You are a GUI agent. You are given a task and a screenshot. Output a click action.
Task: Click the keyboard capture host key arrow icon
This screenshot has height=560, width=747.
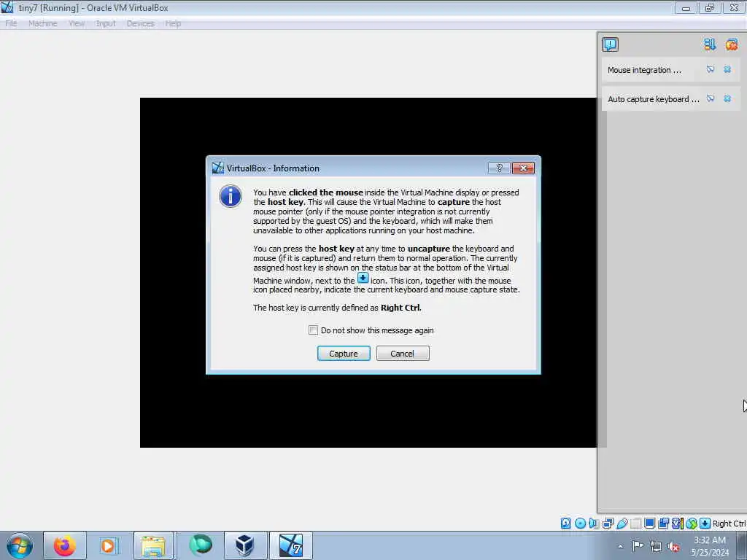coord(705,524)
